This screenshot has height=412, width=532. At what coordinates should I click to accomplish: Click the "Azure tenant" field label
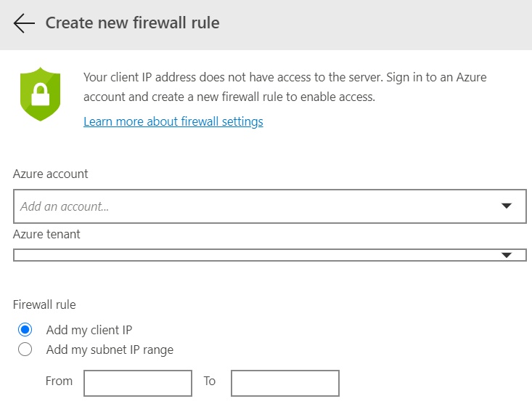click(x=46, y=234)
